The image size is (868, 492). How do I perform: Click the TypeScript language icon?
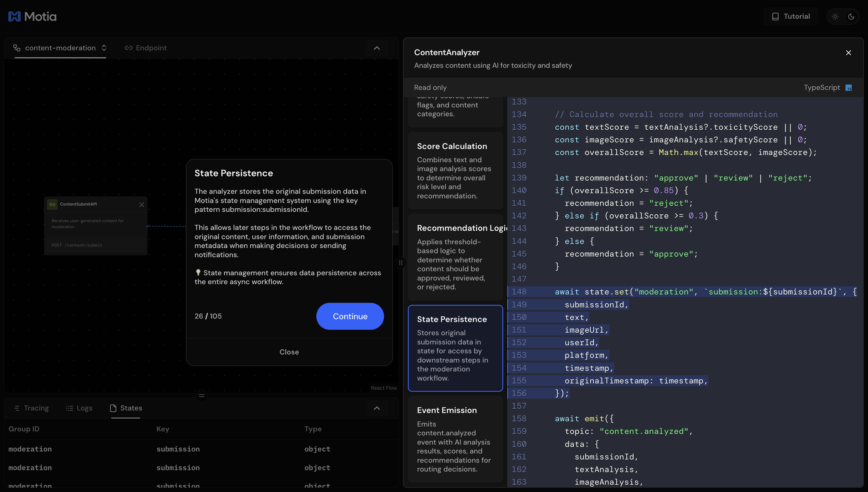point(848,88)
